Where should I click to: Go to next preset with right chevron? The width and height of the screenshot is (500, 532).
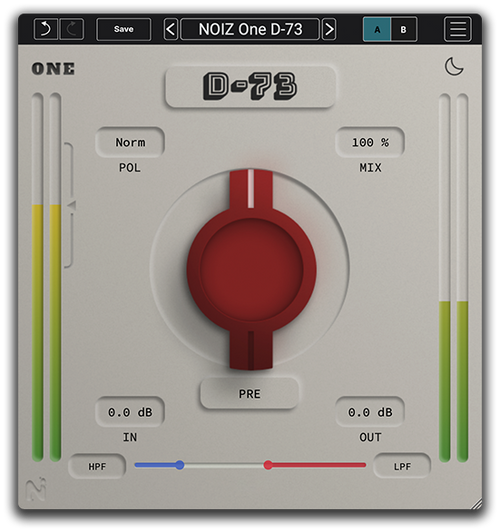329,30
